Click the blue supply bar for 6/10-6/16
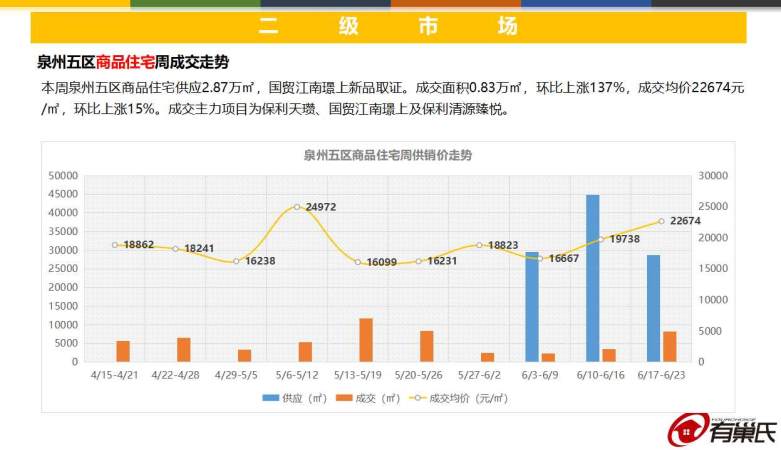 pos(593,278)
